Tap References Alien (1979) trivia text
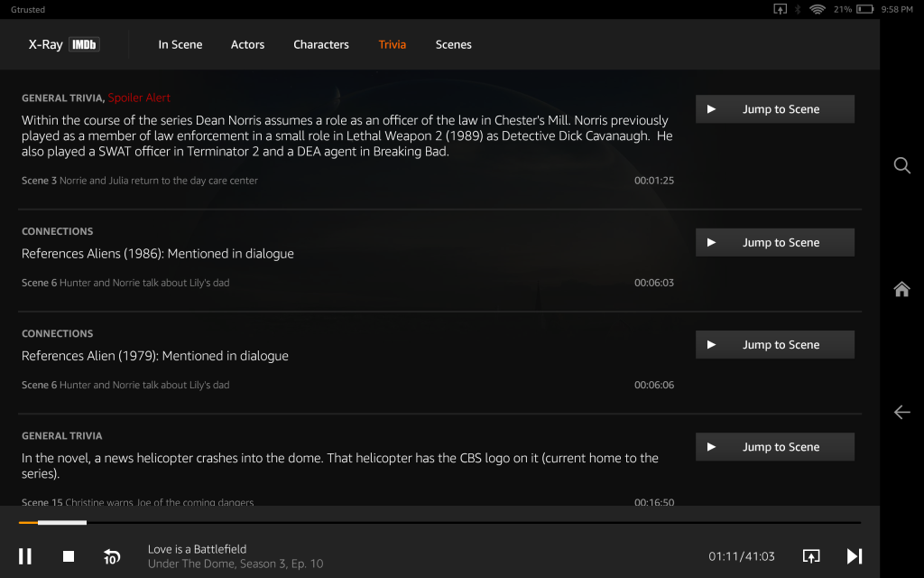924x578 pixels. pos(155,356)
